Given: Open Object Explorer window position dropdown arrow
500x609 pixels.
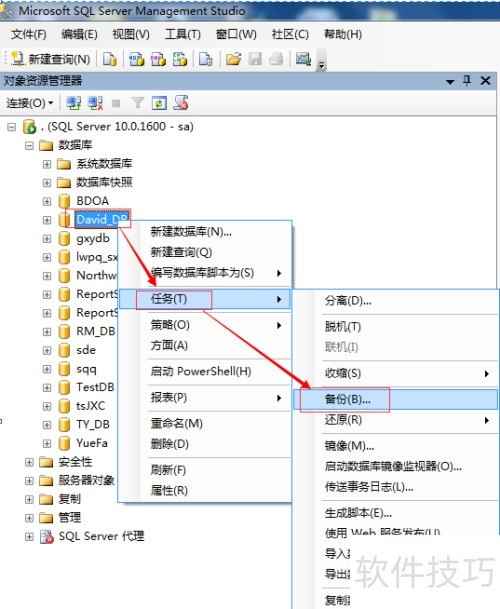Looking at the screenshot, I should click(x=450, y=82).
